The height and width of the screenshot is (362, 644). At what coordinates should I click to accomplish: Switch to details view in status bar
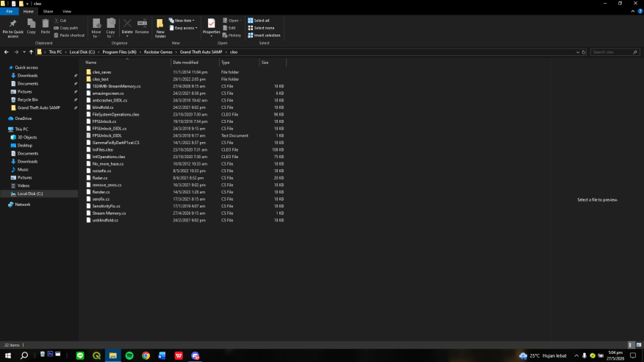point(631,345)
